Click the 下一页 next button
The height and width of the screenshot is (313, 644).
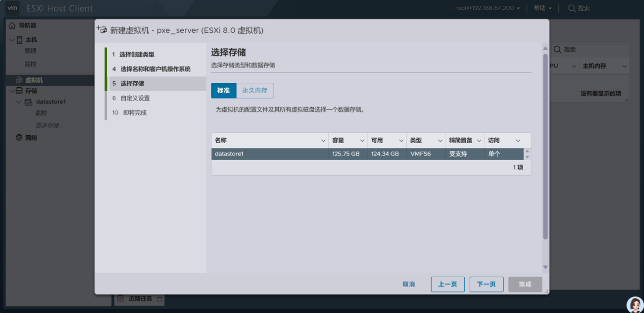(x=486, y=285)
